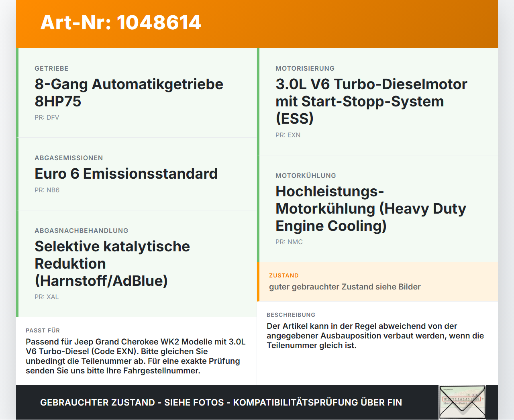Click the envelope thumbnail in the footer
514x420 pixels.
tap(462, 402)
